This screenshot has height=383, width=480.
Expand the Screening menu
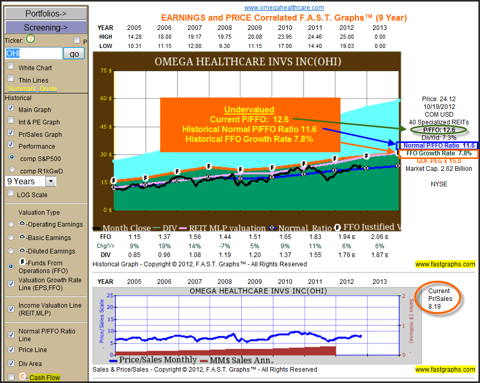(x=46, y=27)
